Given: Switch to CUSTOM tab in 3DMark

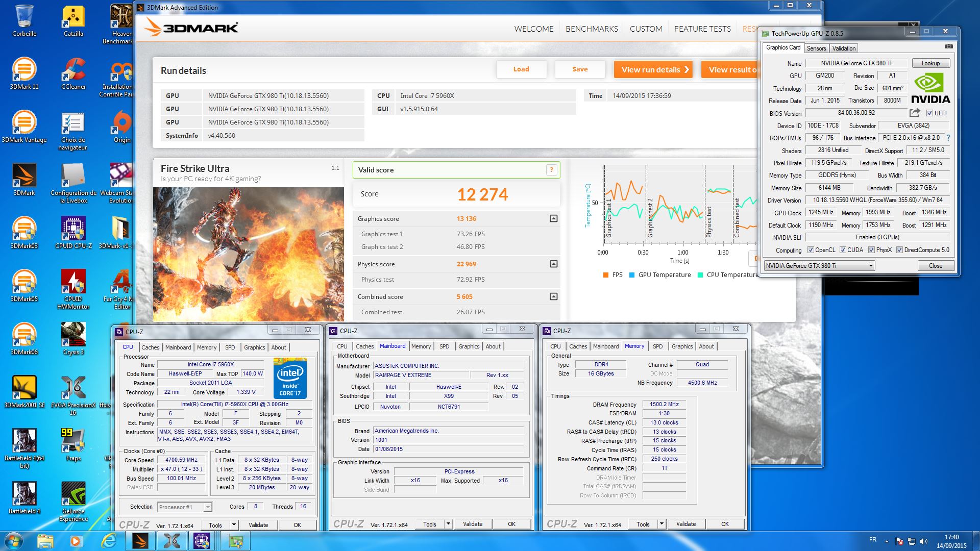Looking at the screenshot, I should [x=646, y=29].
